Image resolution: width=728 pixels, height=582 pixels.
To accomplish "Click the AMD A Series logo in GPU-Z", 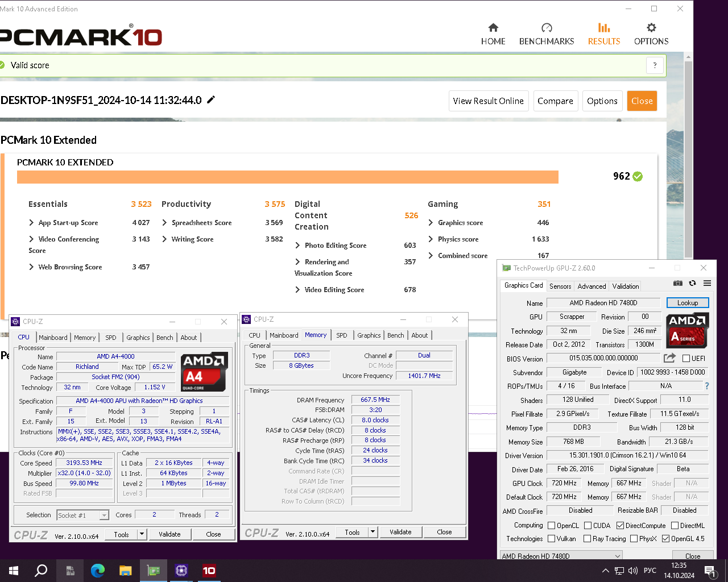I will (x=687, y=330).
